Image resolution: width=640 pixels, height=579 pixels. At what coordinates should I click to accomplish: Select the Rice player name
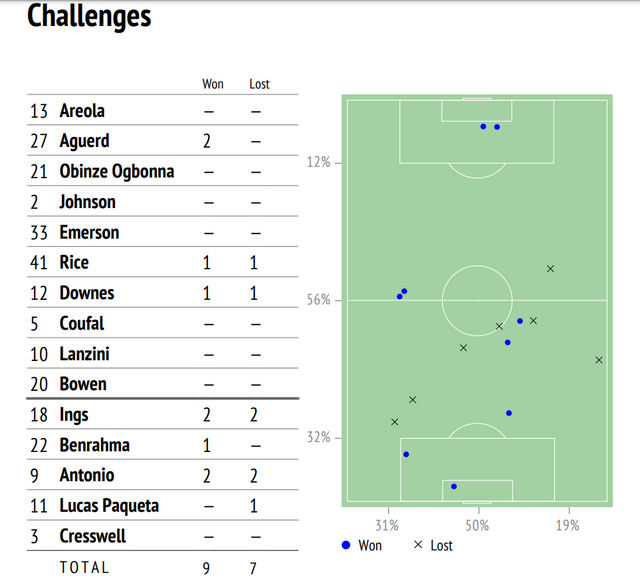pos(74,262)
